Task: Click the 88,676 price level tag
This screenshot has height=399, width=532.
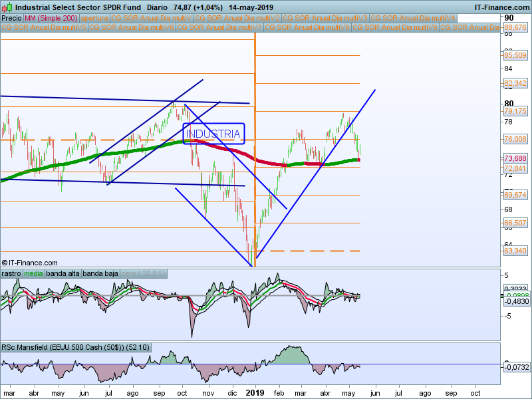Action: point(515,27)
